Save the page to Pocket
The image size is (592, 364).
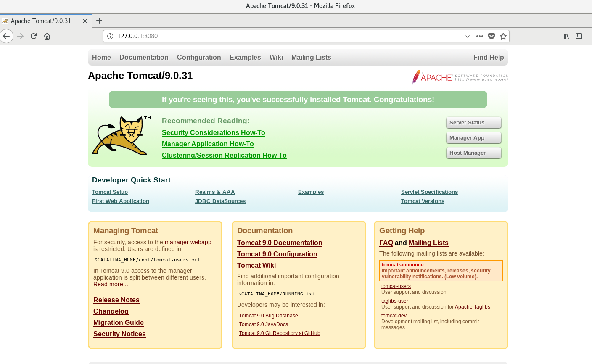tap(491, 36)
